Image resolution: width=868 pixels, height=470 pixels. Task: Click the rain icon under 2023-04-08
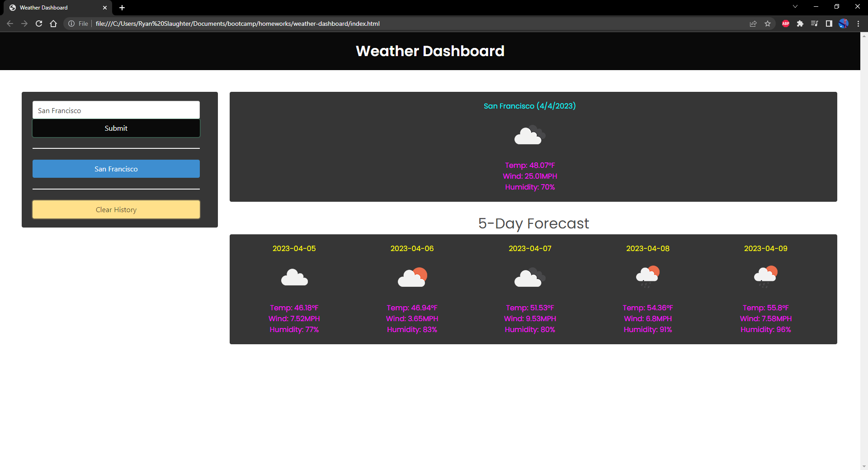pos(647,276)
